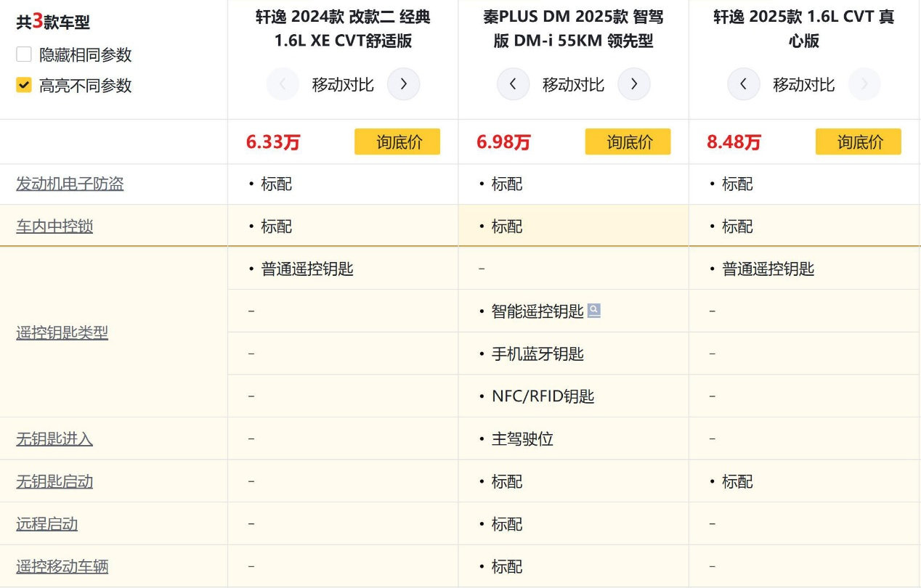
Task: Ask for the 8.48万 car's floor price
Action: [859, 142]
